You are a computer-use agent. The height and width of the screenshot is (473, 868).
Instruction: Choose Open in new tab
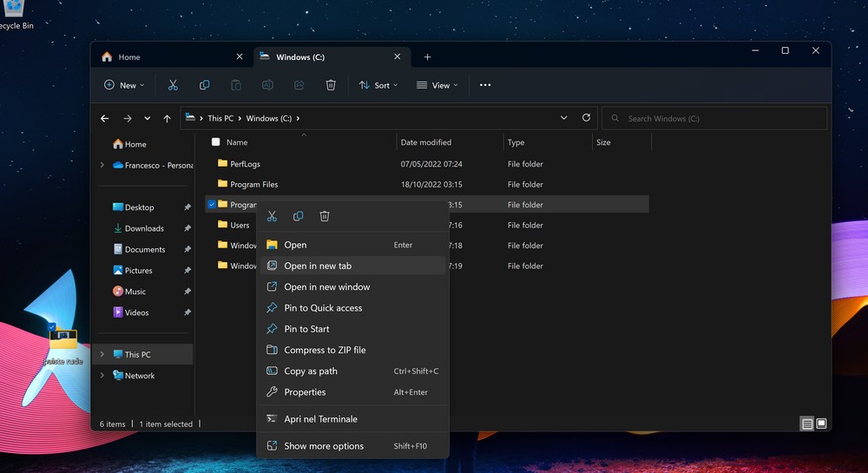click(352, 266)
